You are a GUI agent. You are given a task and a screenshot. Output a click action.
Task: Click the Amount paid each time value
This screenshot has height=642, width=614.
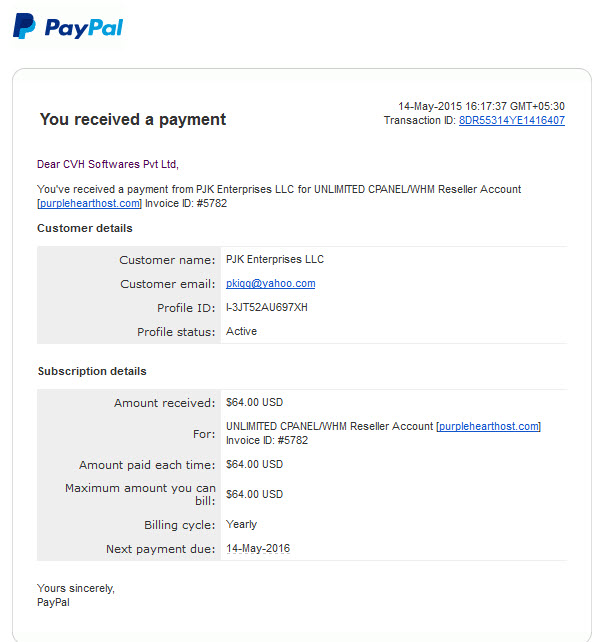(254, 464)
